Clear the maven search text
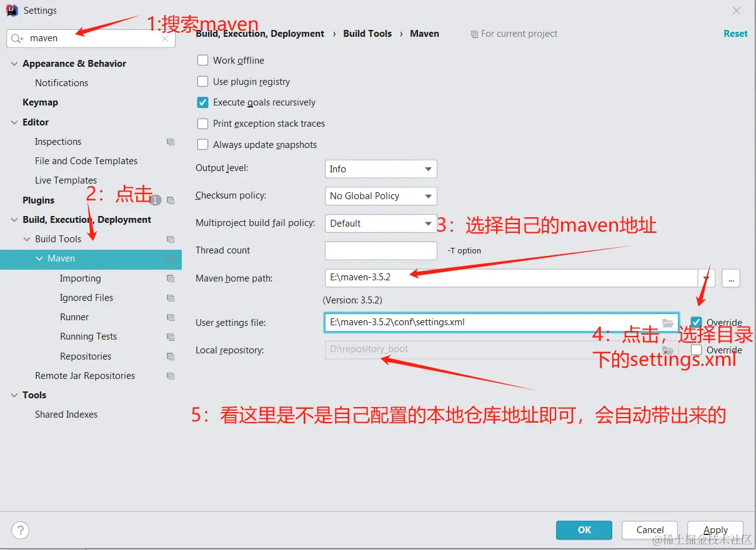This screenshot has height=550, width=756. (165, 39)
